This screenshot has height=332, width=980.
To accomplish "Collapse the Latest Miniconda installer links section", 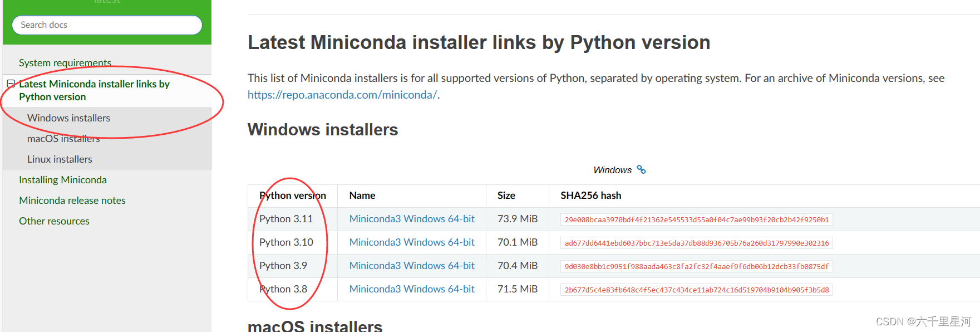I will coord(11,84).
